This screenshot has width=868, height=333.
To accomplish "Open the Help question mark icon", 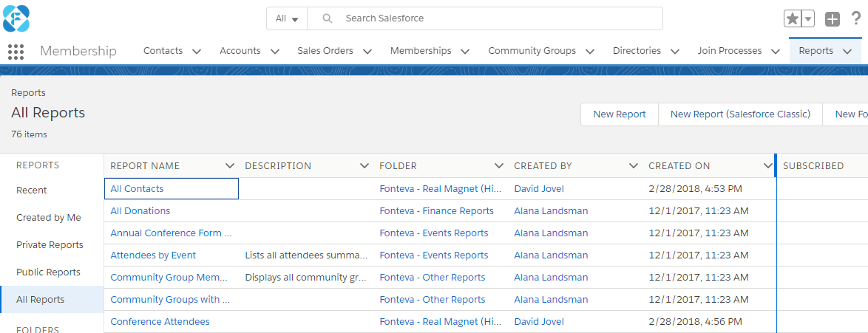I will tap(856, 19).
